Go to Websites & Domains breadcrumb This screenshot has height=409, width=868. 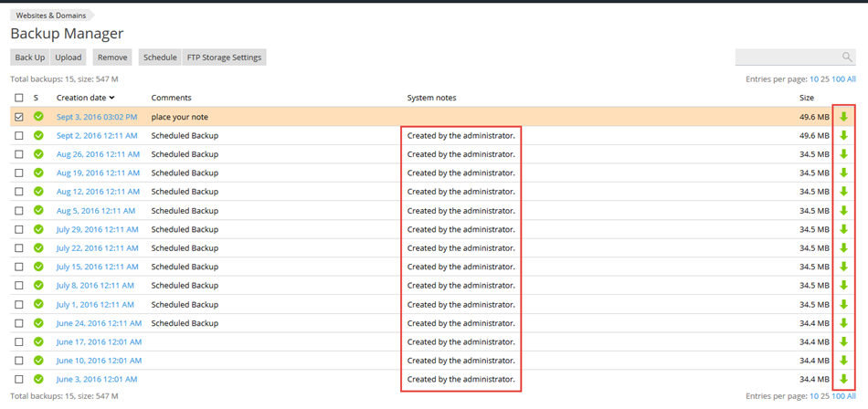click(x=51, y=16)
